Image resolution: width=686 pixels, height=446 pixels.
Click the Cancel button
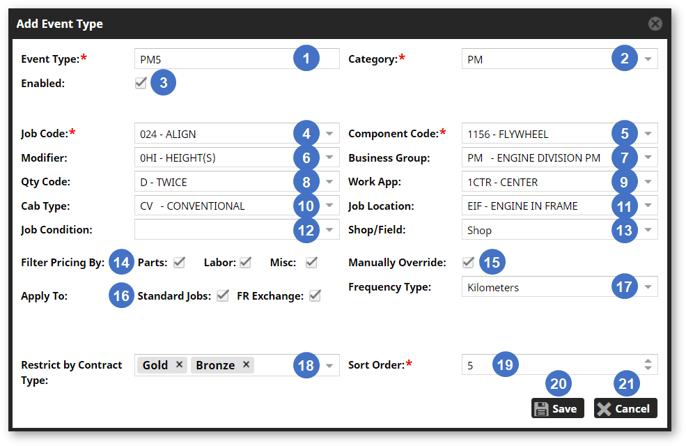coord(625,408)
